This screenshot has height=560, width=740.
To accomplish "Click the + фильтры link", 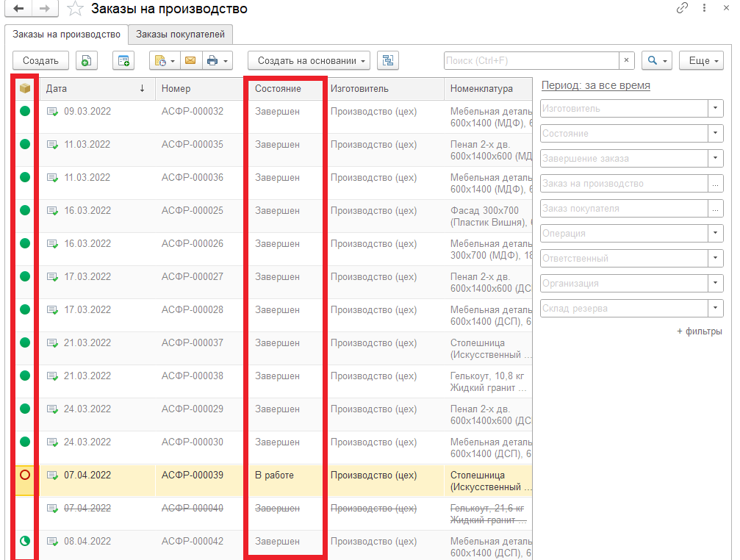I will pyautogui.click(x=700, y=331).
